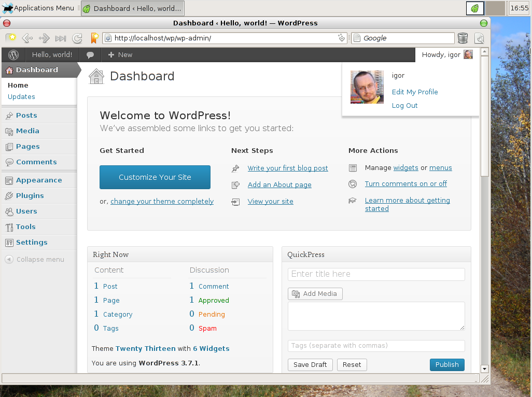Open the Appearance menu label
Viewport: 532px width, 397px height.
point(39,180)
